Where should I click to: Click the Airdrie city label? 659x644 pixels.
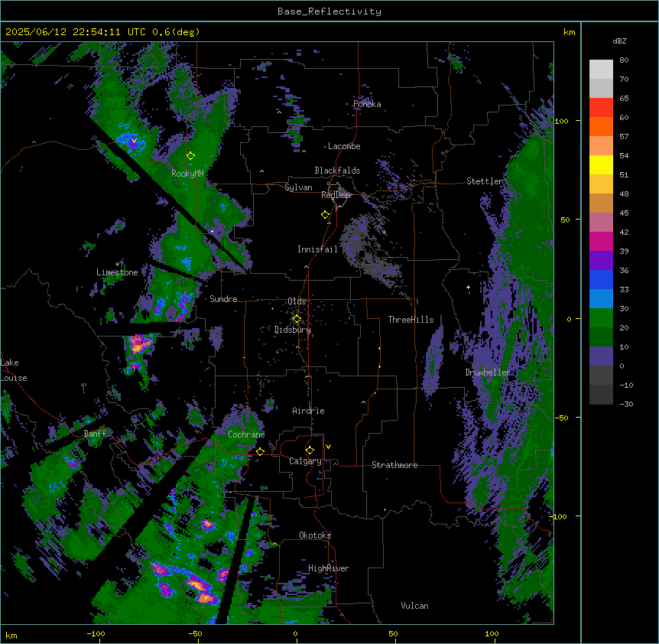click(308, 411)
